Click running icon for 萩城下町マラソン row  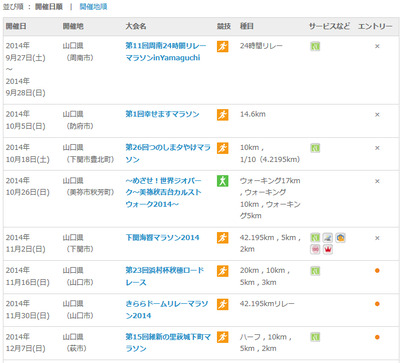coord(223,337)
